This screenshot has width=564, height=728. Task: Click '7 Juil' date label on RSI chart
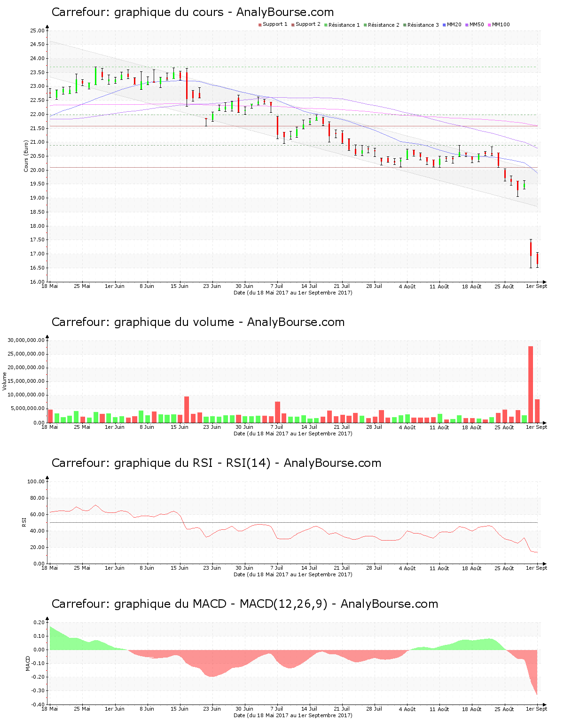click(277, 568)
